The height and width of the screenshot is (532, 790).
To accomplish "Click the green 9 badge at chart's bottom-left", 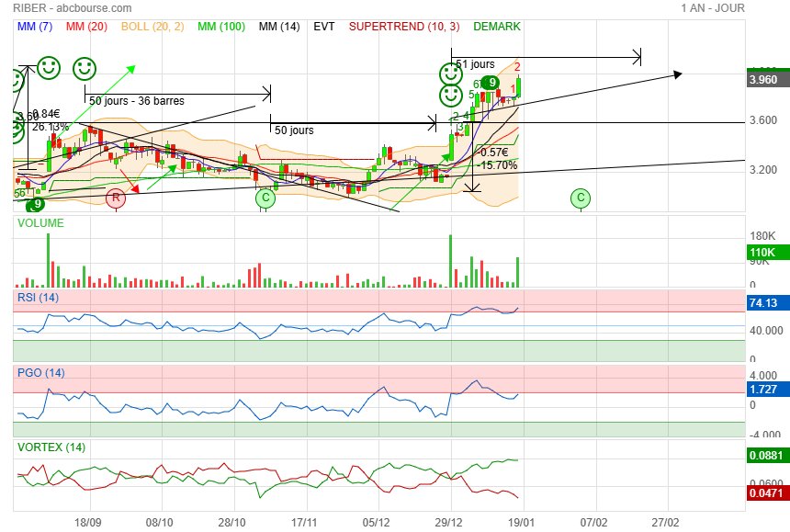I will point(37,204).
